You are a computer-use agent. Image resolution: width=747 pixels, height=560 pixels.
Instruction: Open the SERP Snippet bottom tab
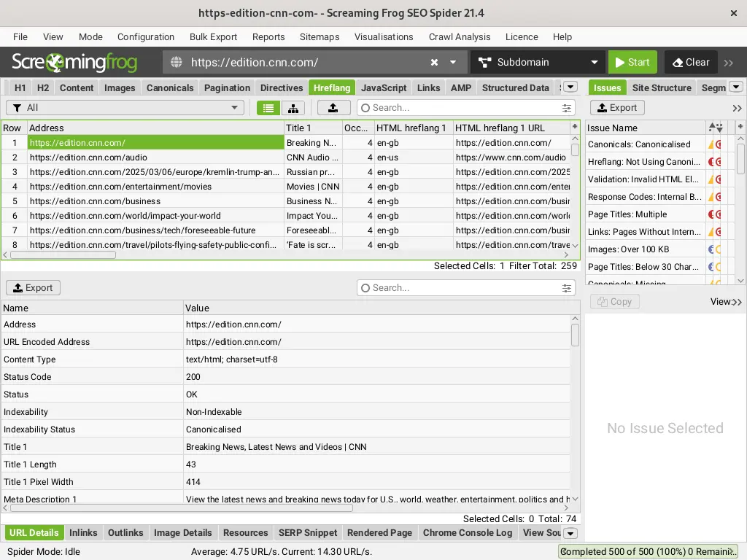[x=307, y=533]
